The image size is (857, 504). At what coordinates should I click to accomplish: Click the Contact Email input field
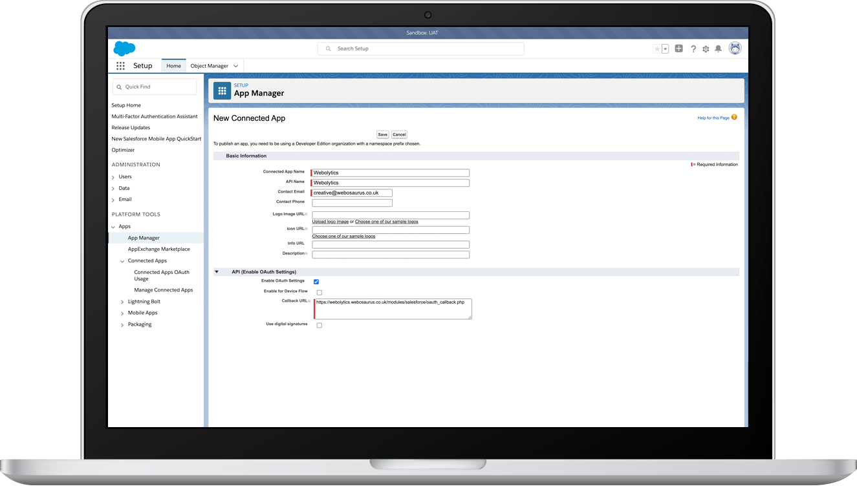(x=352, y=193)
